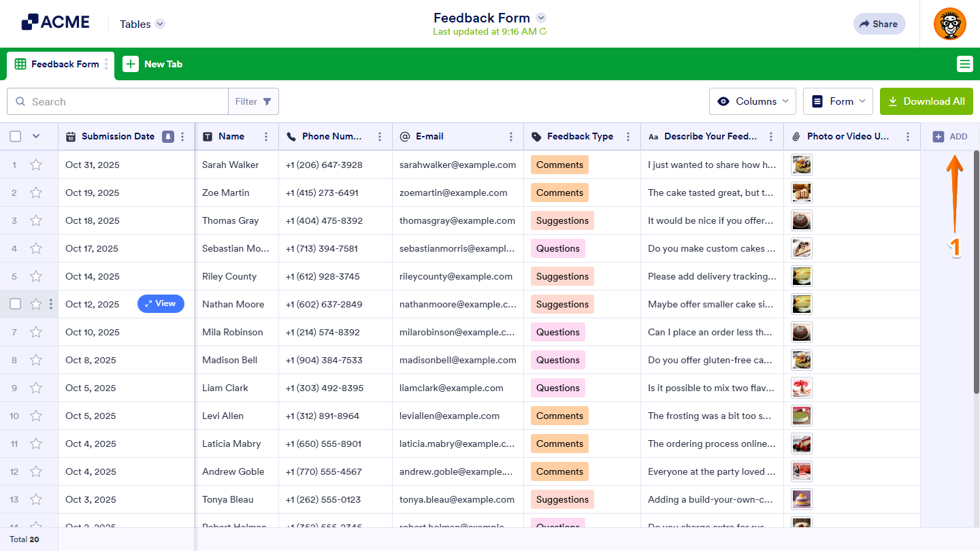Open Sarah Walker's photo thumbnail

802,165
